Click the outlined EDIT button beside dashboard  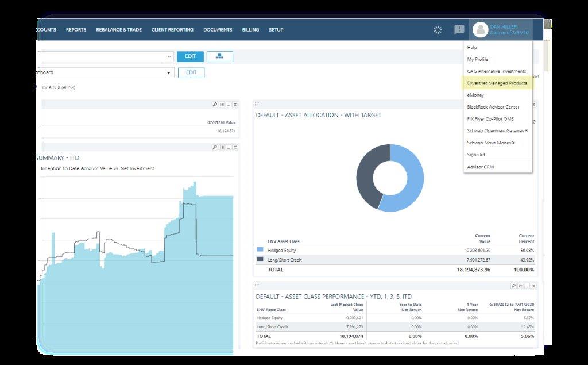click(x=191, y=72)
